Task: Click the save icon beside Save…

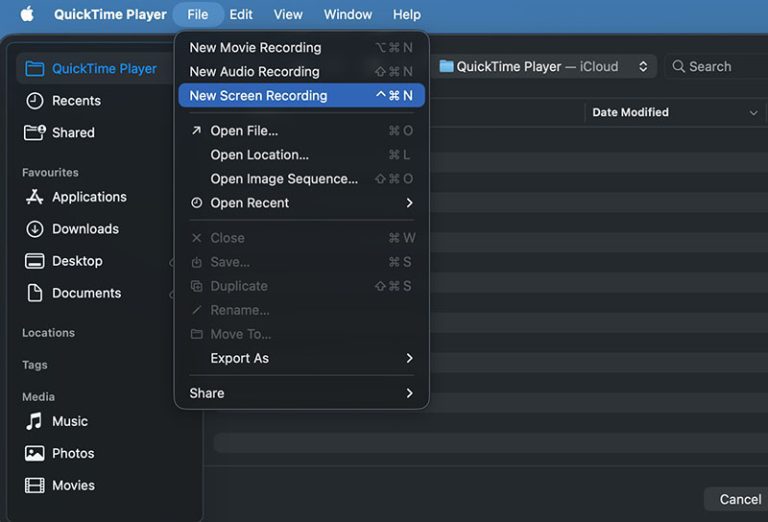Action: (x=196, y=262)
